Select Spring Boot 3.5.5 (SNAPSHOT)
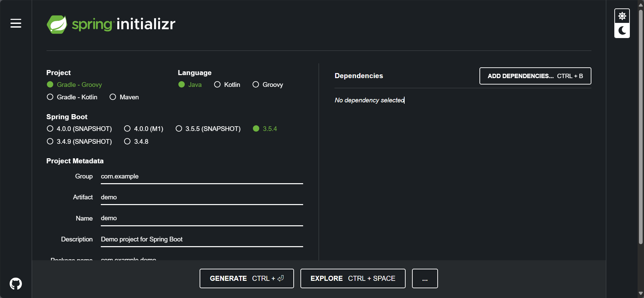 click(x=208, y=129)
